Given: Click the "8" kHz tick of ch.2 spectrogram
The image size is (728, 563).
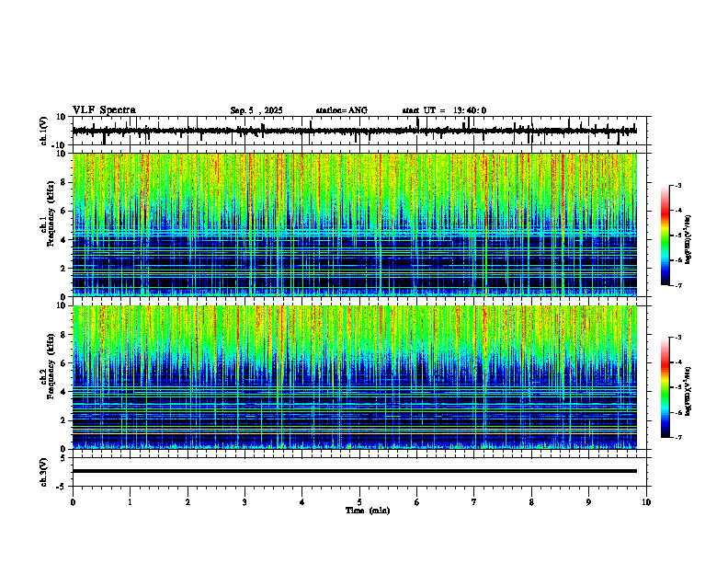Looking at the screenshot, I should [x=63, y=335].
